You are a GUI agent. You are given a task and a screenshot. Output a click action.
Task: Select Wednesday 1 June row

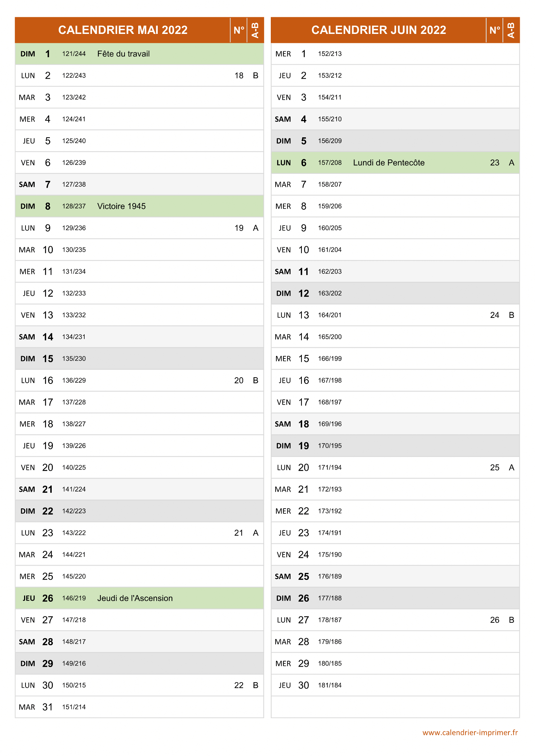click(395, 54)
